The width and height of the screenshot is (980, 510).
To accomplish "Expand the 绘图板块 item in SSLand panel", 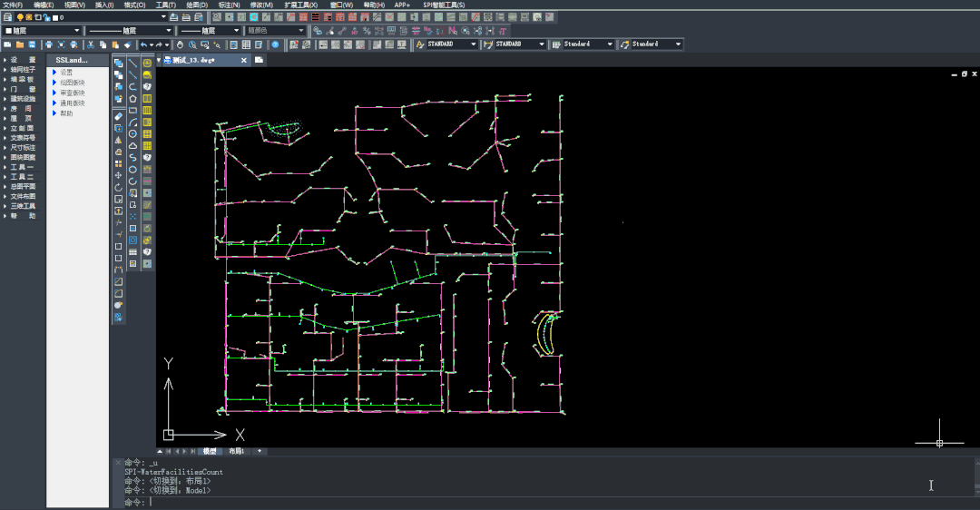I will (x=54, y=83).
